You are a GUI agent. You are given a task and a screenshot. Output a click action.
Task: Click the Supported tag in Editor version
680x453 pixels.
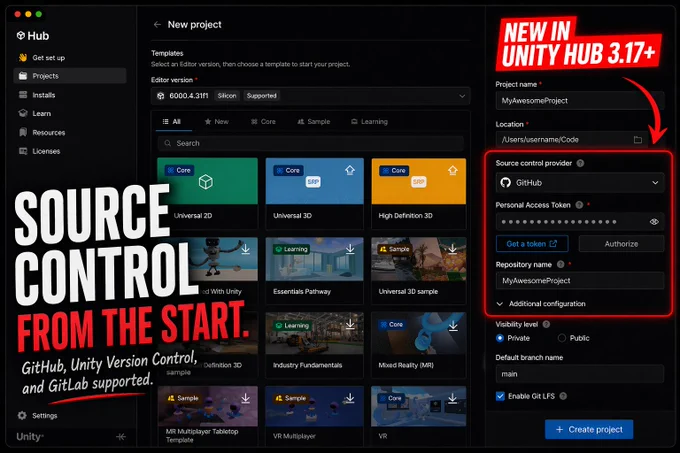[x=262, y=96]
